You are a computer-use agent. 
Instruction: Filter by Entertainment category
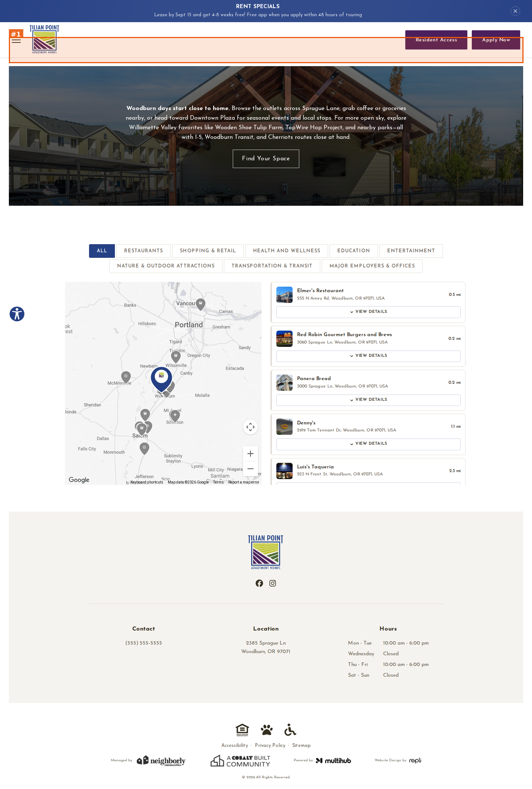(411, 251)
